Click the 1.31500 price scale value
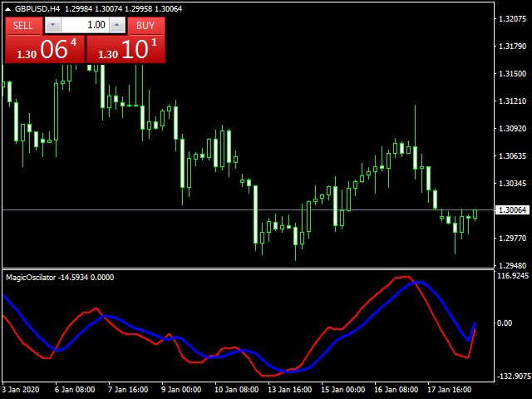Image resolution: width=532 pixels, height=399 pixels. point(512,74)
